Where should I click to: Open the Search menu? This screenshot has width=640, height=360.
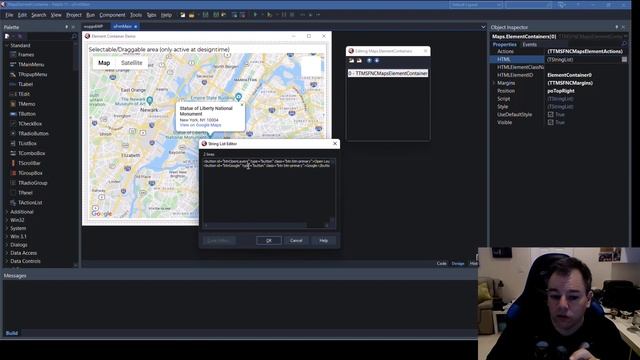point(39,15)
